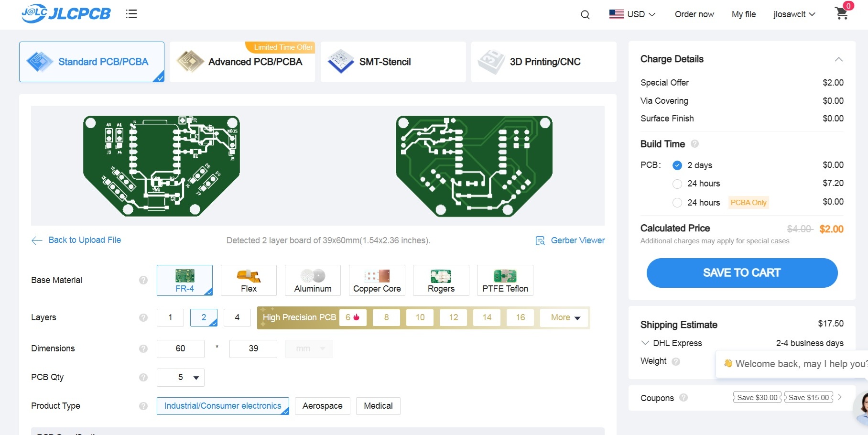Select the 2 days build time
Viewport: 868px width, 435px height.
click(x=677, y=165)
